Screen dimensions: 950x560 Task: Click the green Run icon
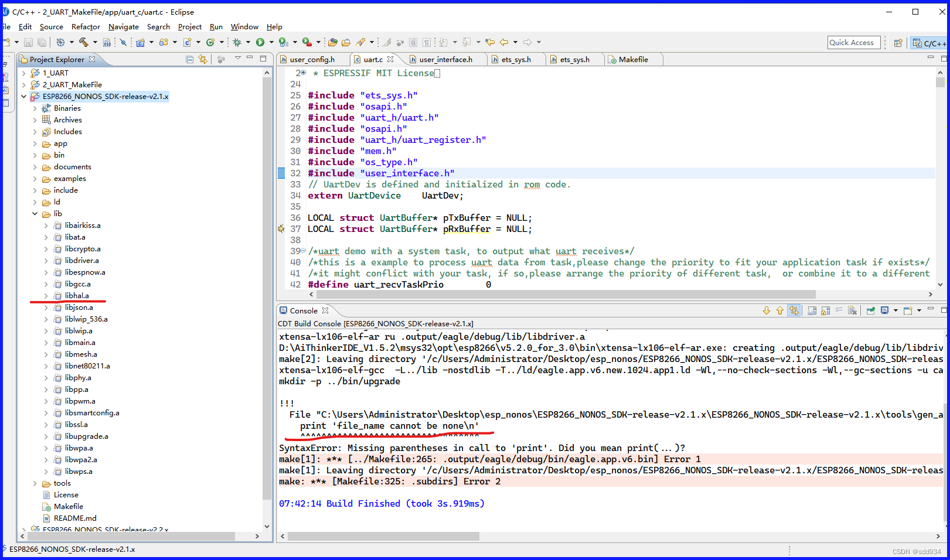[x=260, y=42]
